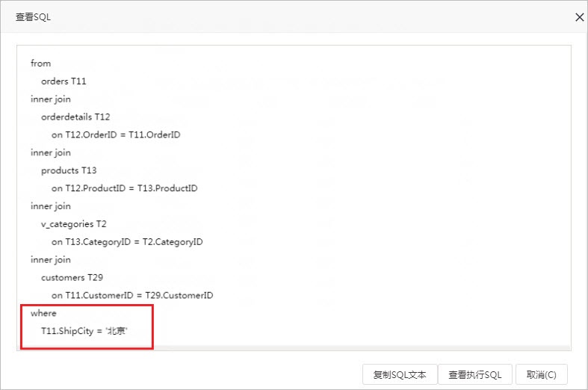Select the 'products T13' line

[69, 170]
